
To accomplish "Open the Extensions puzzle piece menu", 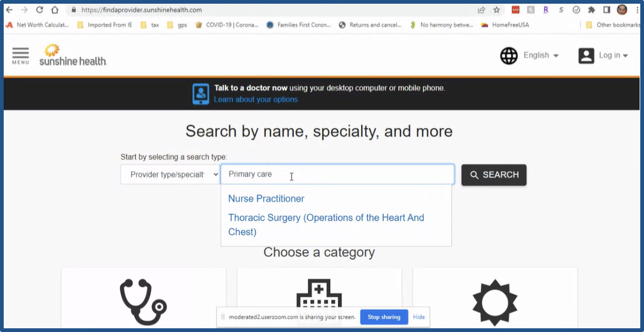I will click(591, 10).
